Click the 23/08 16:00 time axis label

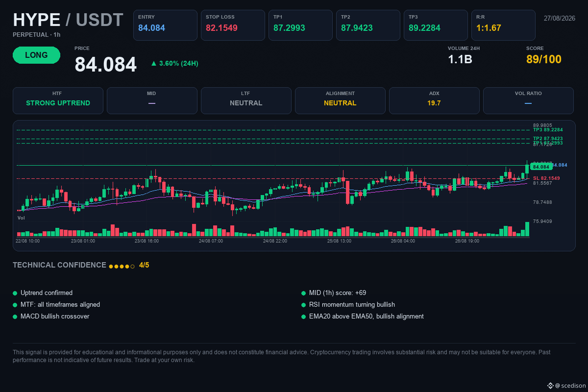[147, 241]
